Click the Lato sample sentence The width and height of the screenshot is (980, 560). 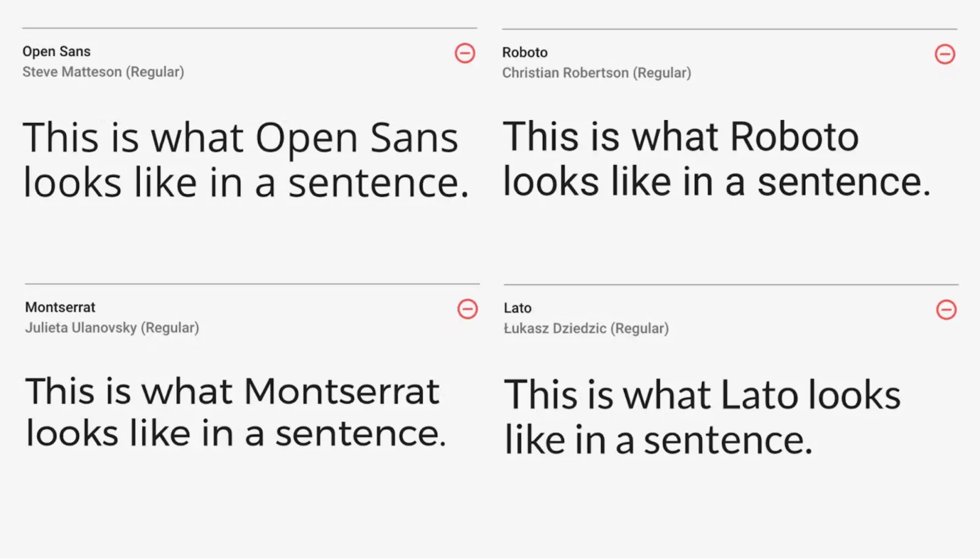[701, 417]
